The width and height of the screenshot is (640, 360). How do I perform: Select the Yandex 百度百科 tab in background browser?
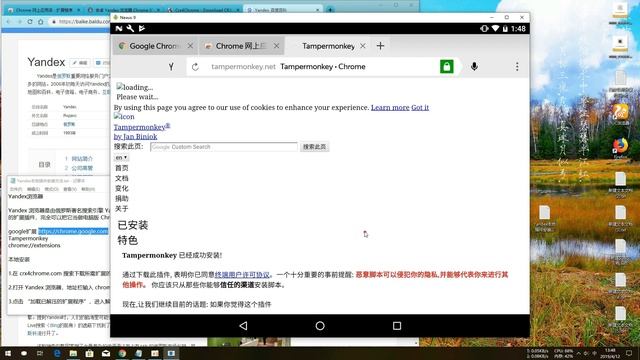tap(282, 10)
